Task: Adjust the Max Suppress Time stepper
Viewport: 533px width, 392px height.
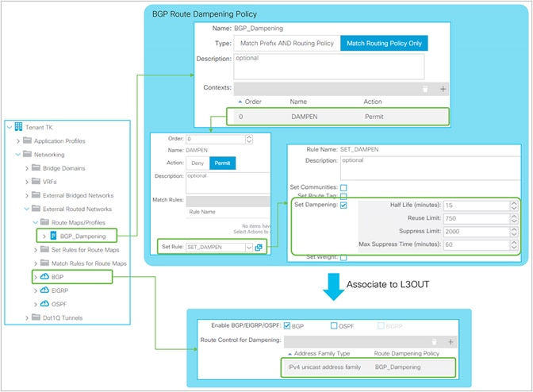Action: pyautogui.click(x=514, y=244)
